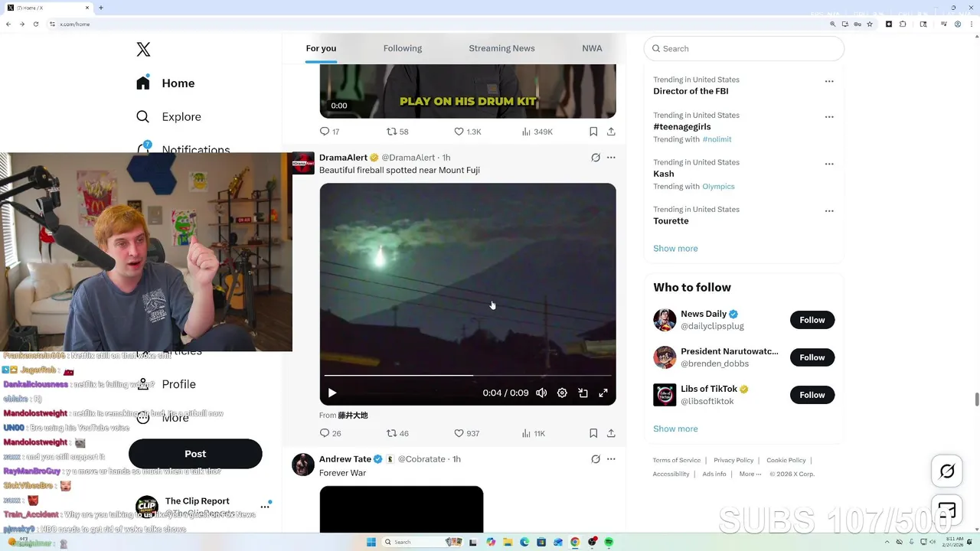980x551 pixels.
Task: Click the X logo in sidebar
Action: click(x=143, y=50)
